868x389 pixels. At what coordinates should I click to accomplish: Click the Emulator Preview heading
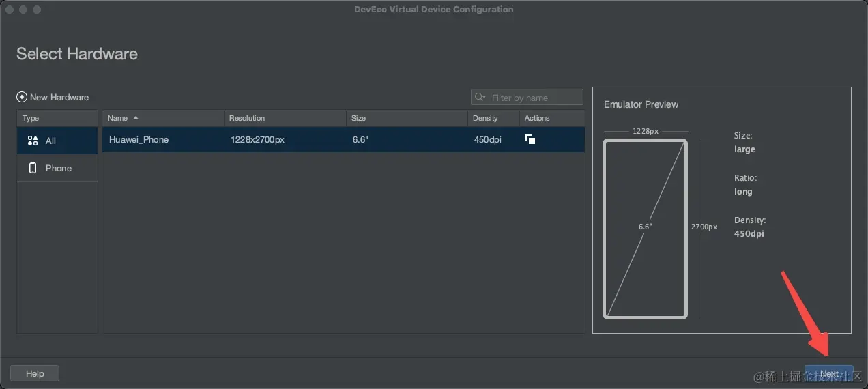641,104
